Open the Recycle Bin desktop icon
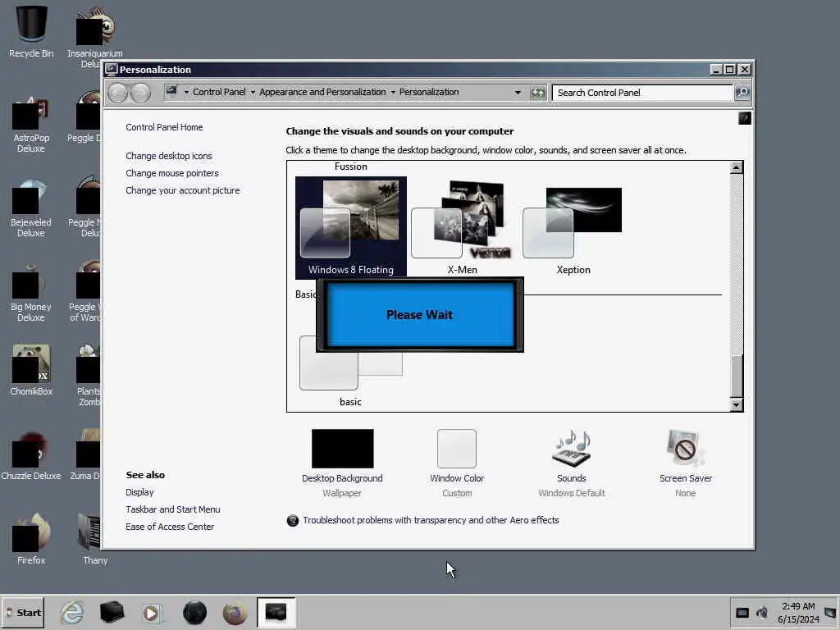This screenshot has width=840, height=630. click(x=31, y=31)
